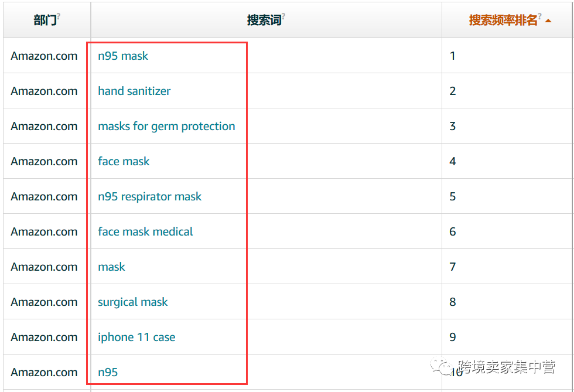574x392 pixels.
Task: Click the Amazon.com cell in the rank 1 row
Action: (45, 56)
